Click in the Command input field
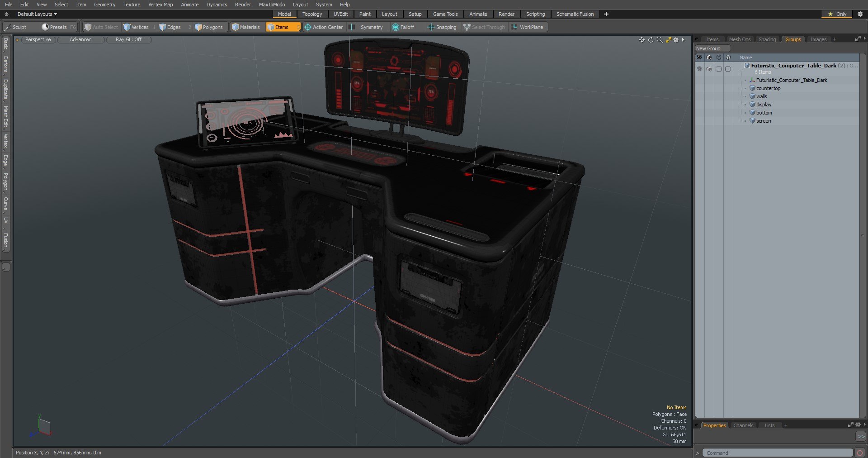The image size is (868, 458). (x=778, y=453)
